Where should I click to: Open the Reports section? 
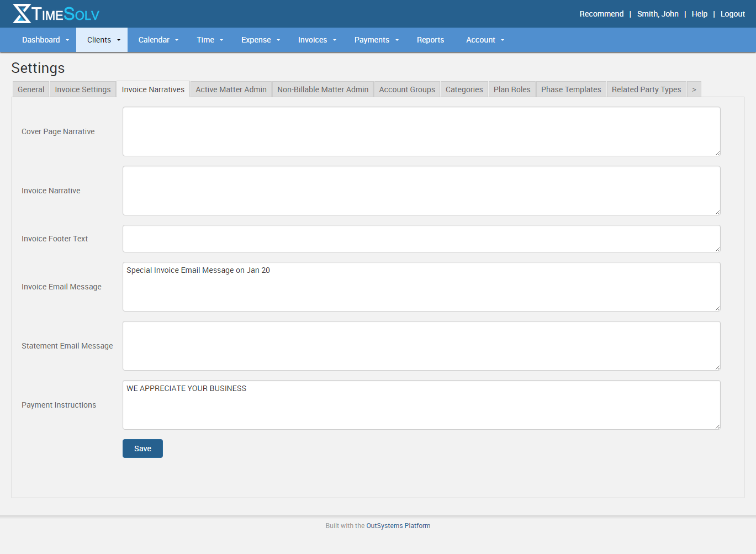coord(430,39)
